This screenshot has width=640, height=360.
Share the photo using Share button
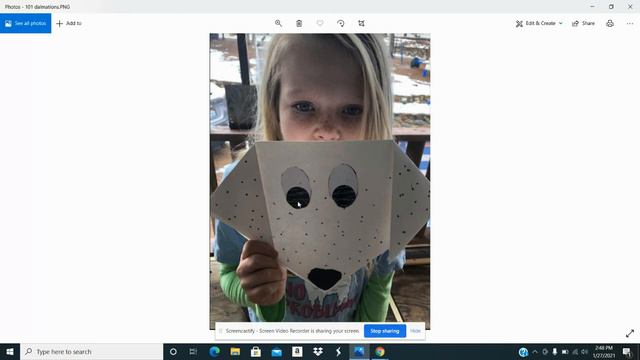[583, 23]
